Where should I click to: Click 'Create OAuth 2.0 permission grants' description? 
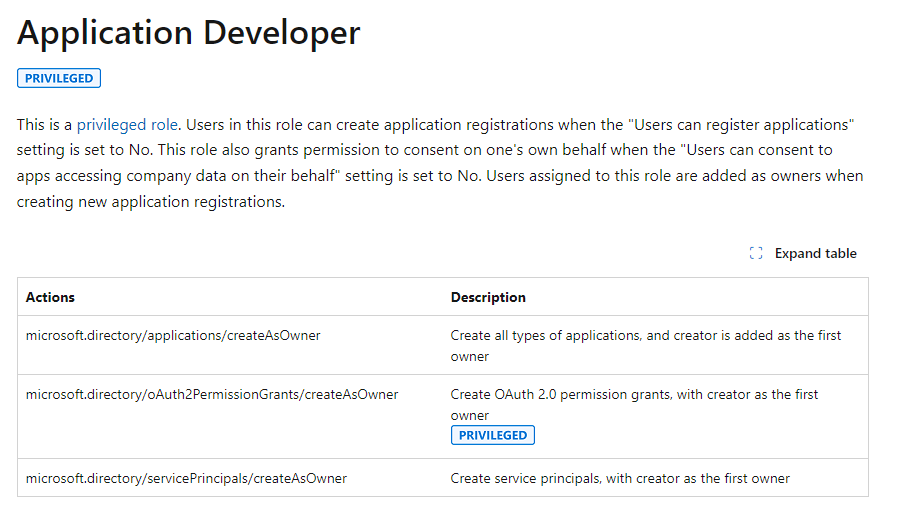coord(634,404)
